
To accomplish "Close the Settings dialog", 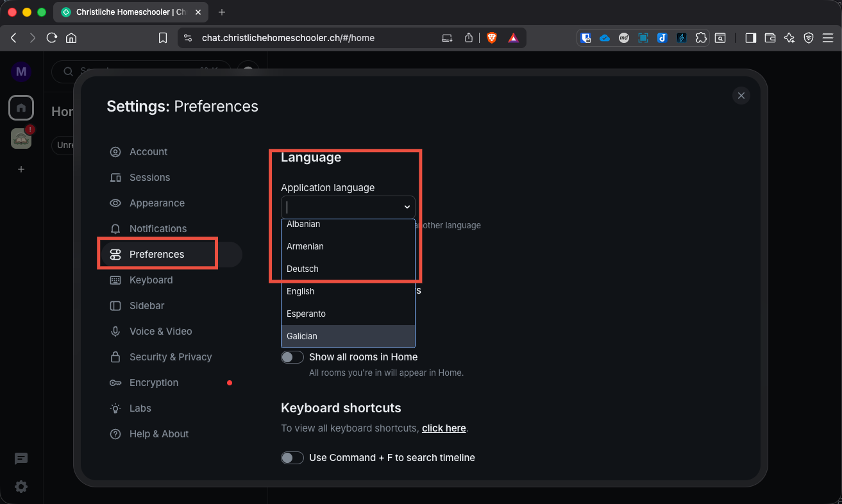I will (741, 96).
